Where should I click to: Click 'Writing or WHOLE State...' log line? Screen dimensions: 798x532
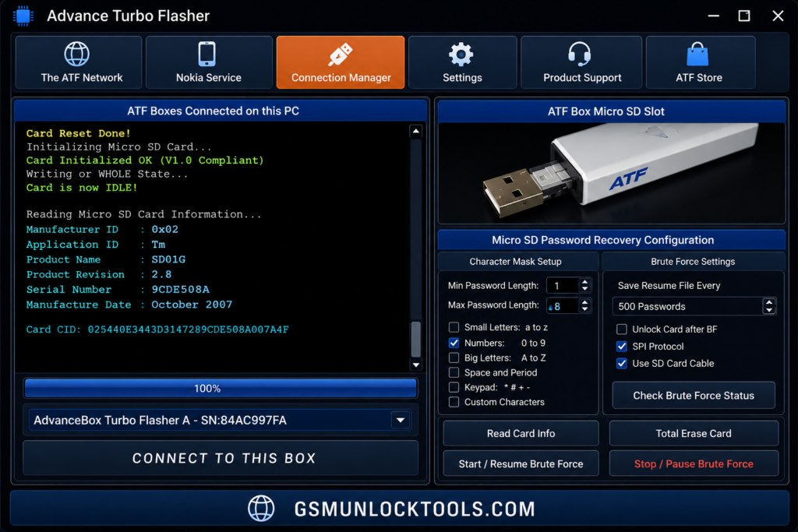tap(108, 174)
